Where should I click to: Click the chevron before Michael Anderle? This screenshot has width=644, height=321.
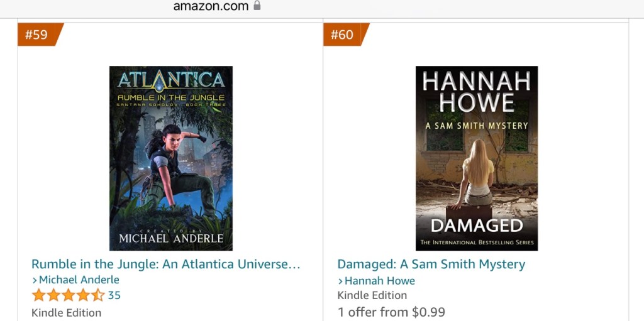(35, 280)
